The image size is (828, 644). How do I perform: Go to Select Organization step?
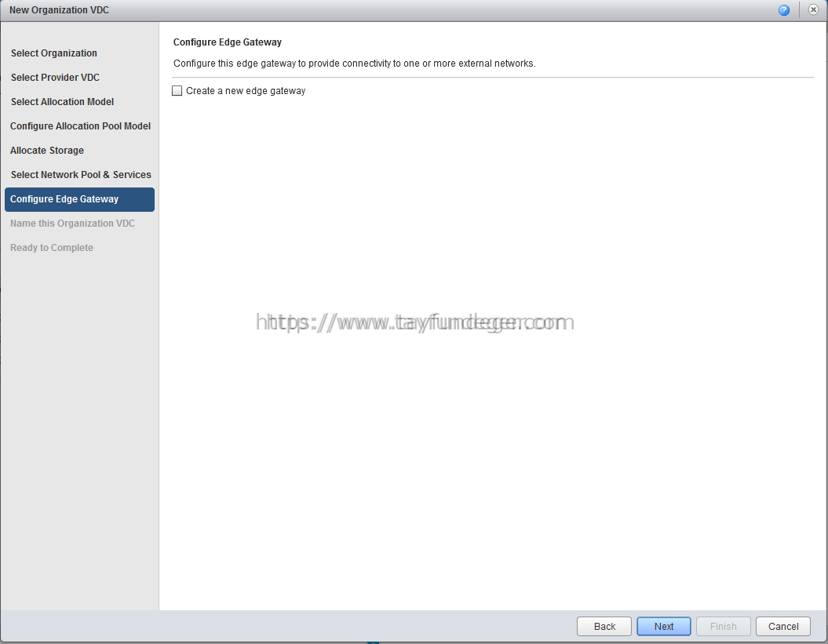coord(54,53)
